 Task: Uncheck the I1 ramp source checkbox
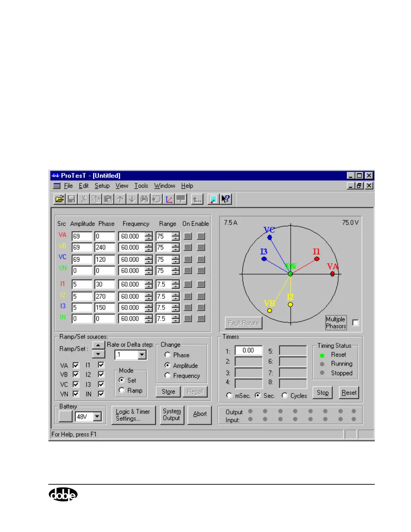click(101, 365)
